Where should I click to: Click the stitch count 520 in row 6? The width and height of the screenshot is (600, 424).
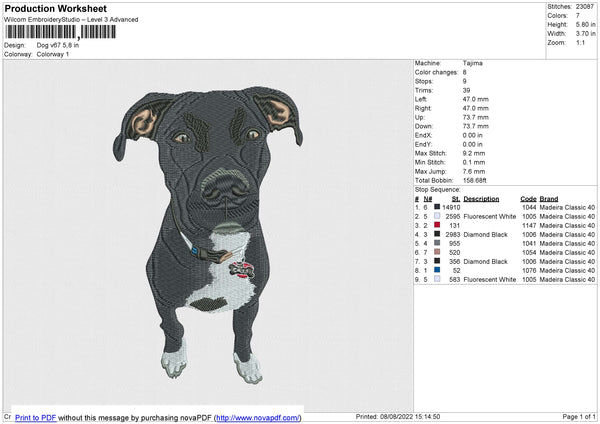(x=455, y=253)
